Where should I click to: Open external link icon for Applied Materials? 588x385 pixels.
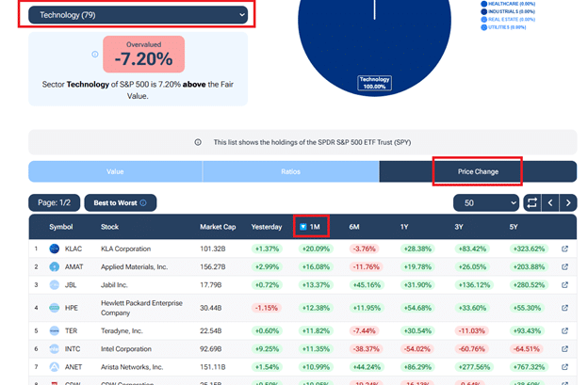[x=564, y=267]
